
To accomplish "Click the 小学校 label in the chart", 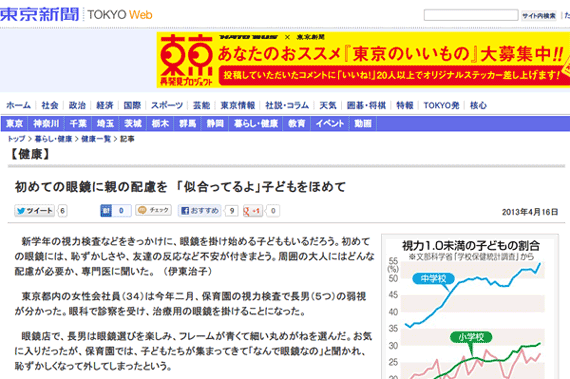I will tap(471, 337).
